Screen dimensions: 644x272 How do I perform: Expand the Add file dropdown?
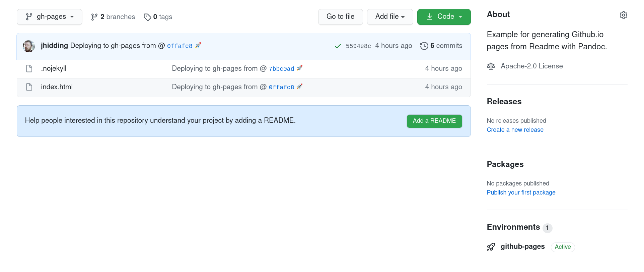(390, 16)
